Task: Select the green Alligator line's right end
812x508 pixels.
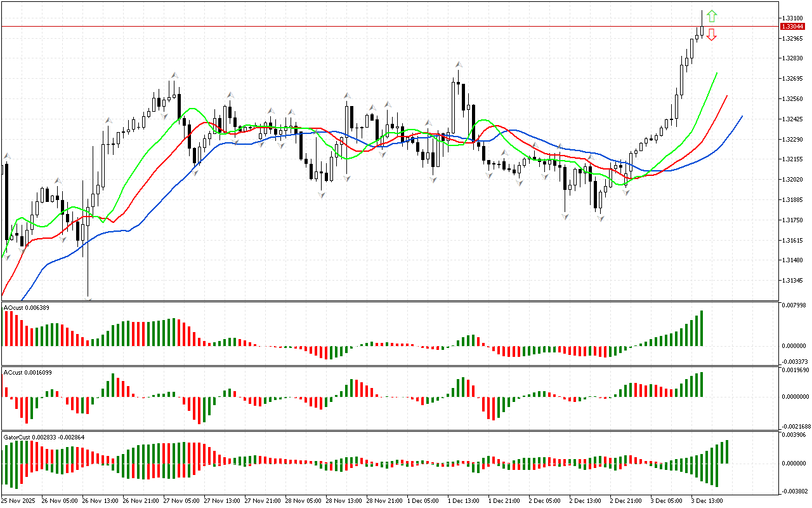Action: pos(717,73)
